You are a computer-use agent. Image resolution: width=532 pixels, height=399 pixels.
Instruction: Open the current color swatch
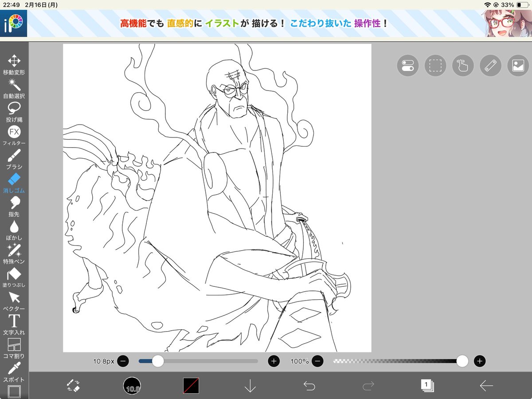(191, 386)
